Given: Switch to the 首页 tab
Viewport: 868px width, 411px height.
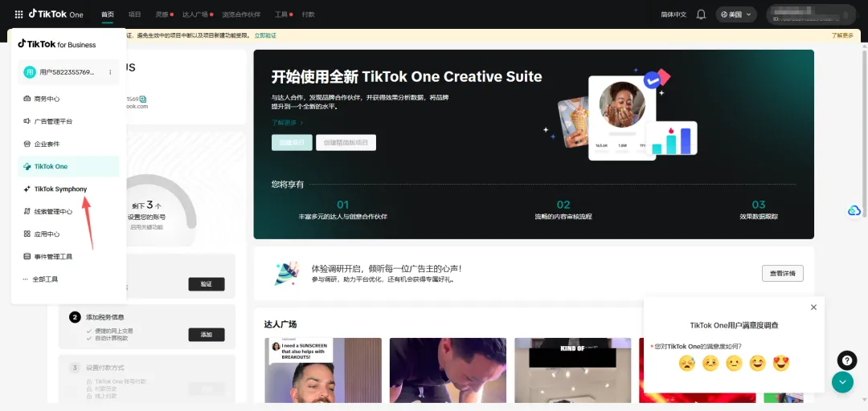Looking at the screenshot, I should 108,14.
